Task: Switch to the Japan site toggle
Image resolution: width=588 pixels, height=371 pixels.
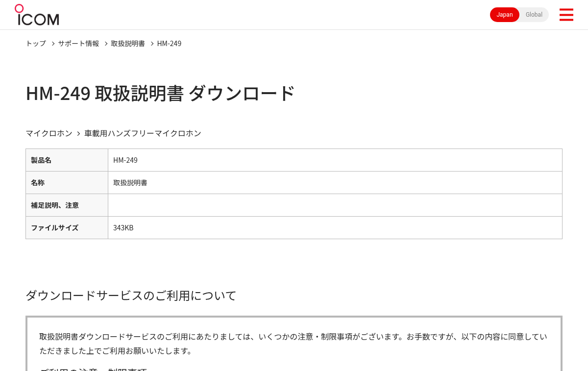Action: tap(505, 15)
